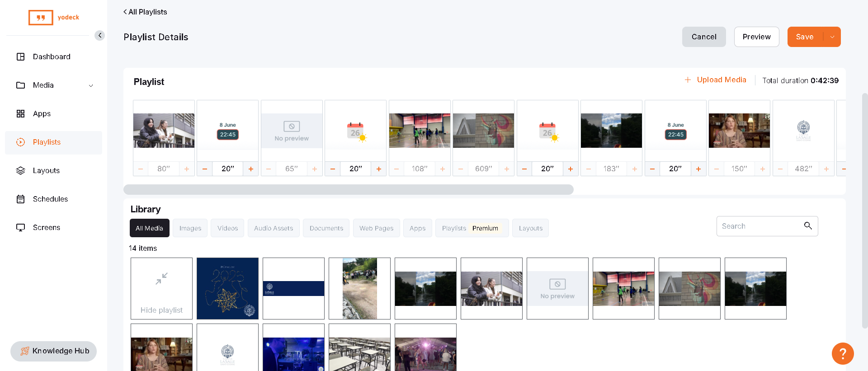Click the playlist horizontal scrollbar
The height and width of the screenshot is (371, 868).
[348, 189]
